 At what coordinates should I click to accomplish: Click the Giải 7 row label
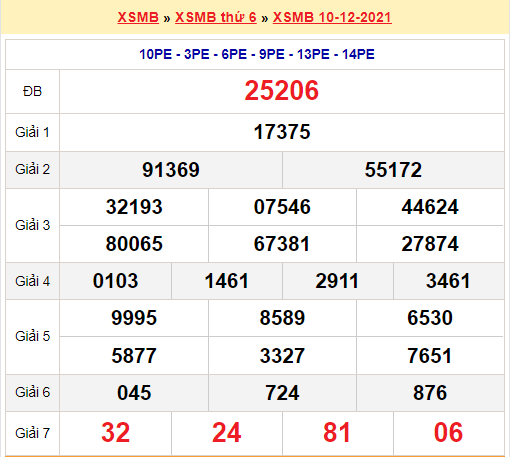(32, 433)
